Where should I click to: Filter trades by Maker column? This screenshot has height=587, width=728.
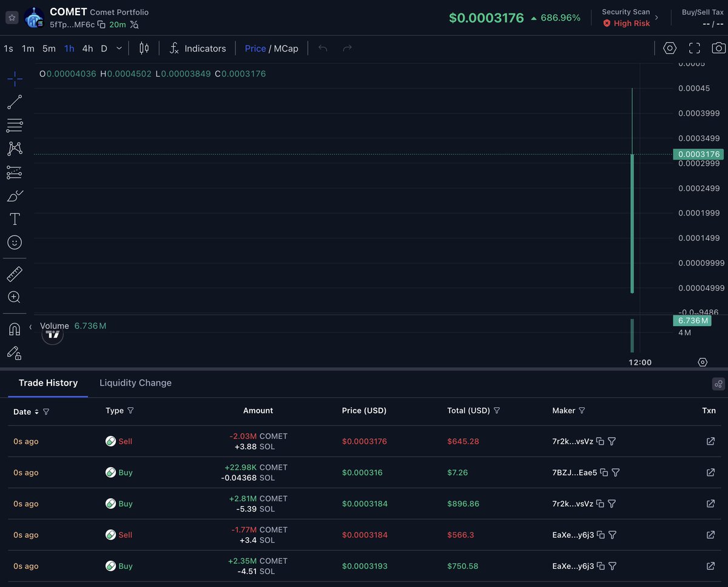(x=582, y=411)
